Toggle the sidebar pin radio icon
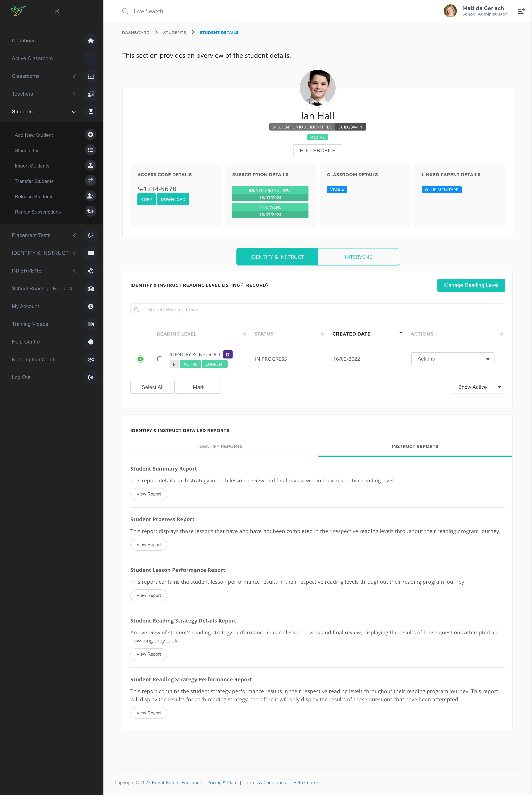Screen dimensions: 532x795 [57, 11]
